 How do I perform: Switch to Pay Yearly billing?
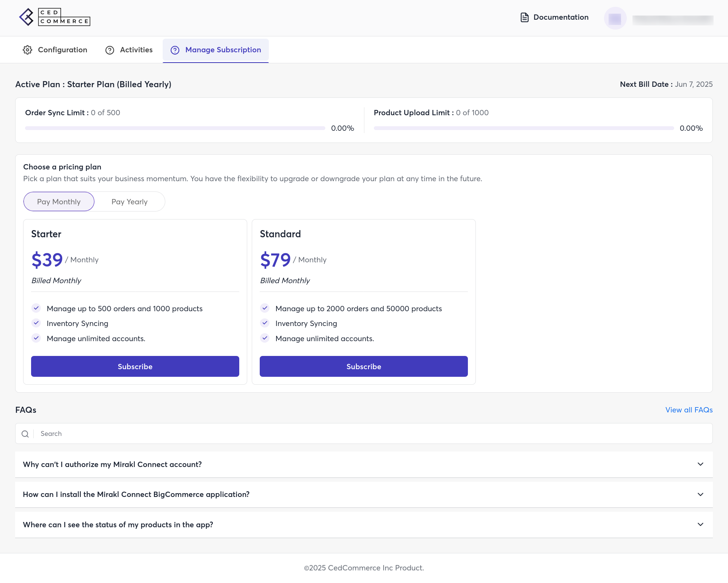(x=129, y=202)
